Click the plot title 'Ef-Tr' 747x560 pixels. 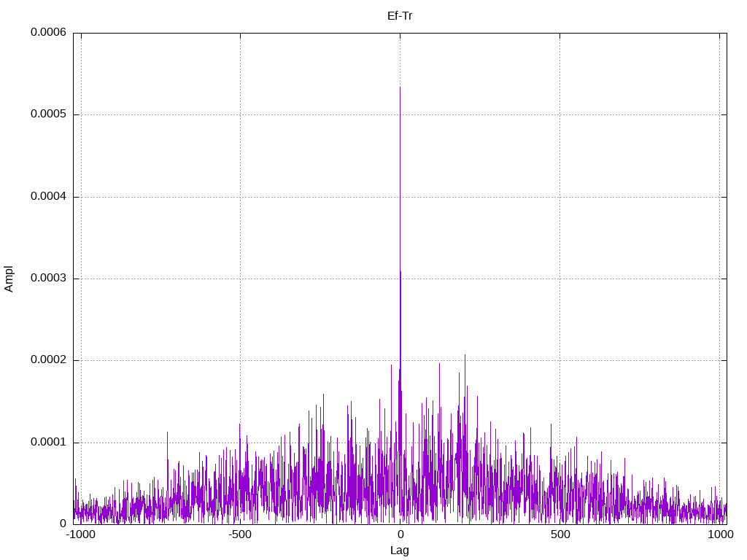[399, 16]
